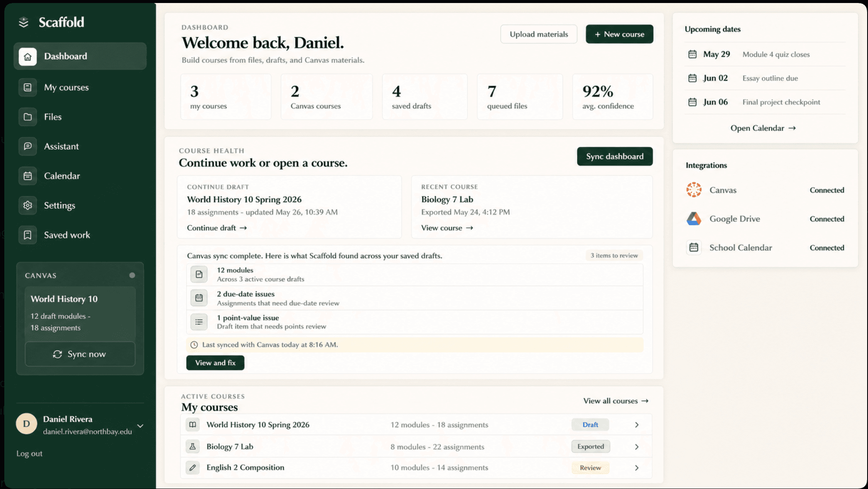Follow the View all courses link
868x489 pixels.
pyautogui.click(x=616, y=401)
